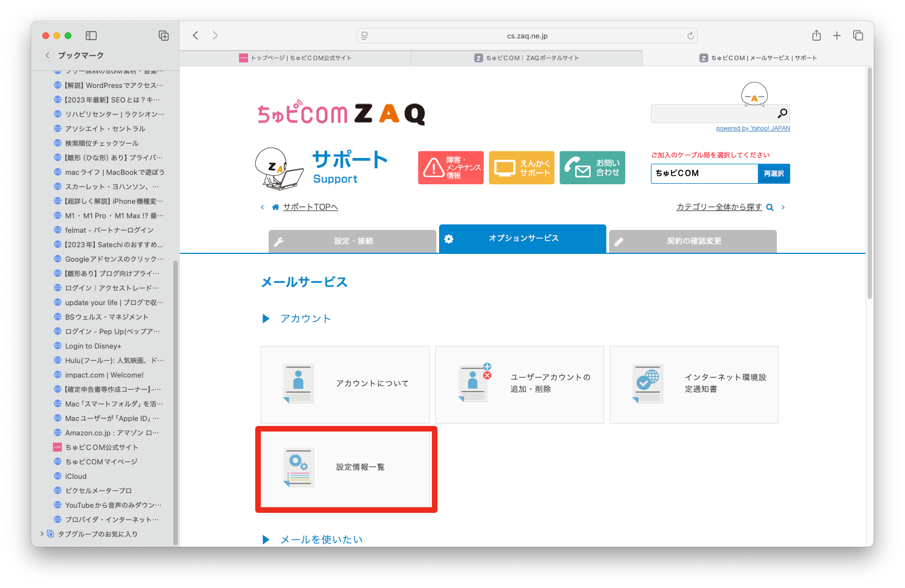Click the site search magnifier icon
This screenshot has height=588, width=905.
(x=782, y=114)
